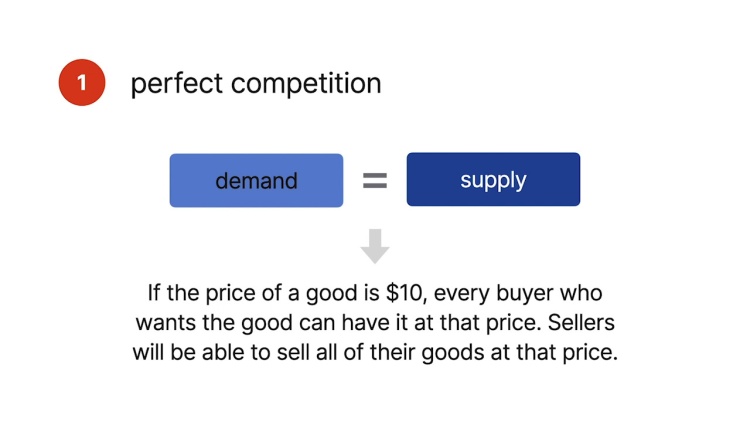Click the word 'perfect' in the title
The image size is (750, 422).
pos(176,84)
